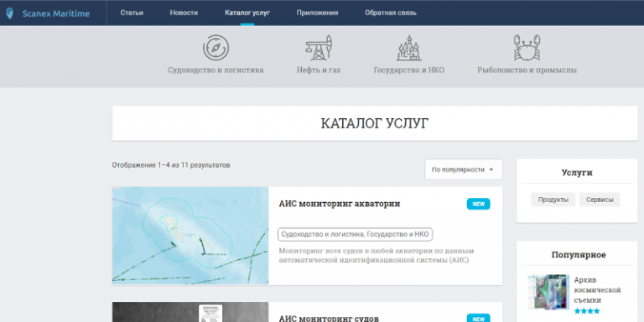
Task: Click the compass icon for Судоходство и логистика
Action: (216, 48)
